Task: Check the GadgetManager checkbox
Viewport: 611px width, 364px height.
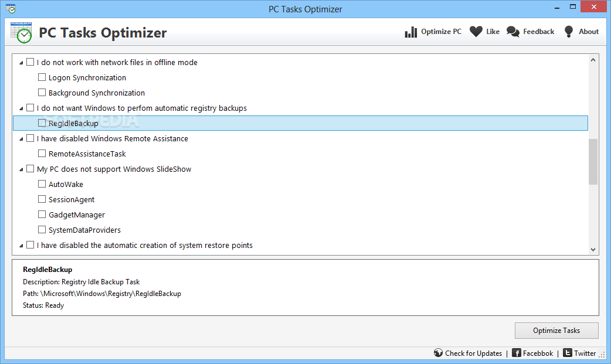Action: coord(42,214)
